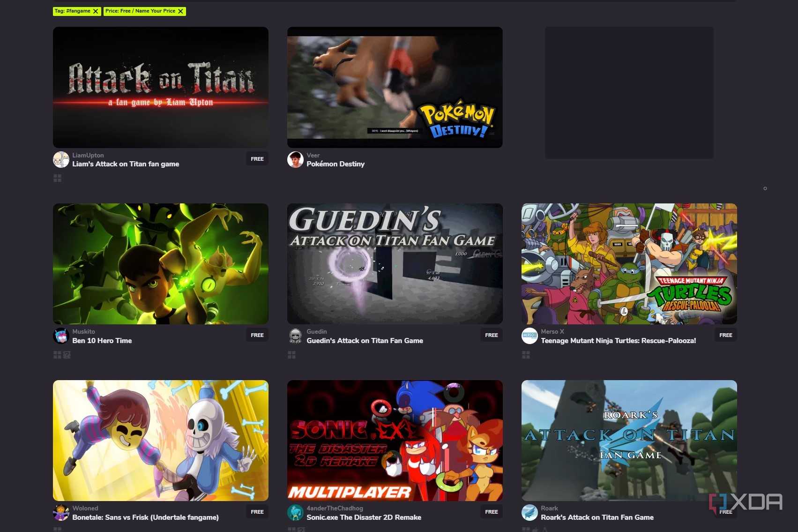798x532 pixels.
Task: Remove the #fangame tag filter
Action: pyautogui.click(x=96, y=11)
